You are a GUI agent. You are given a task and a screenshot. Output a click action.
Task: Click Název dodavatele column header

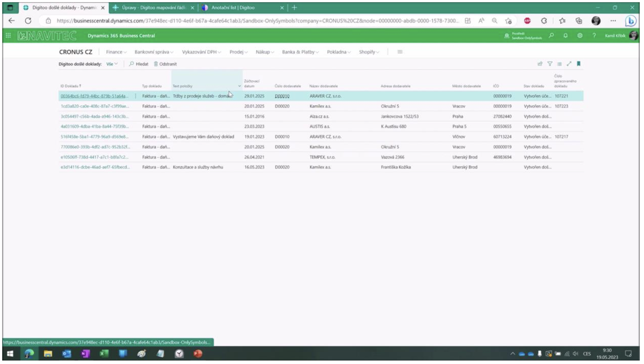323,86
